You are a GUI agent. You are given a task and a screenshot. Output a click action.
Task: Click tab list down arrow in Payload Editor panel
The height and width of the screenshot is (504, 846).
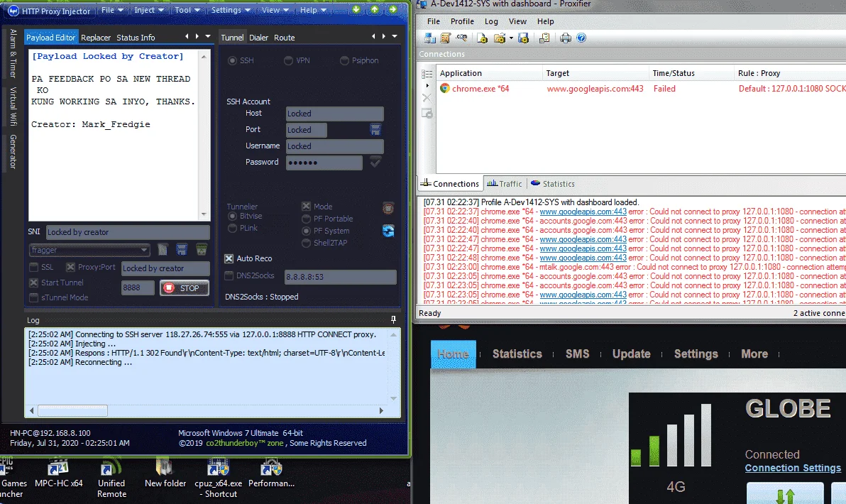(x=208, y=36)
